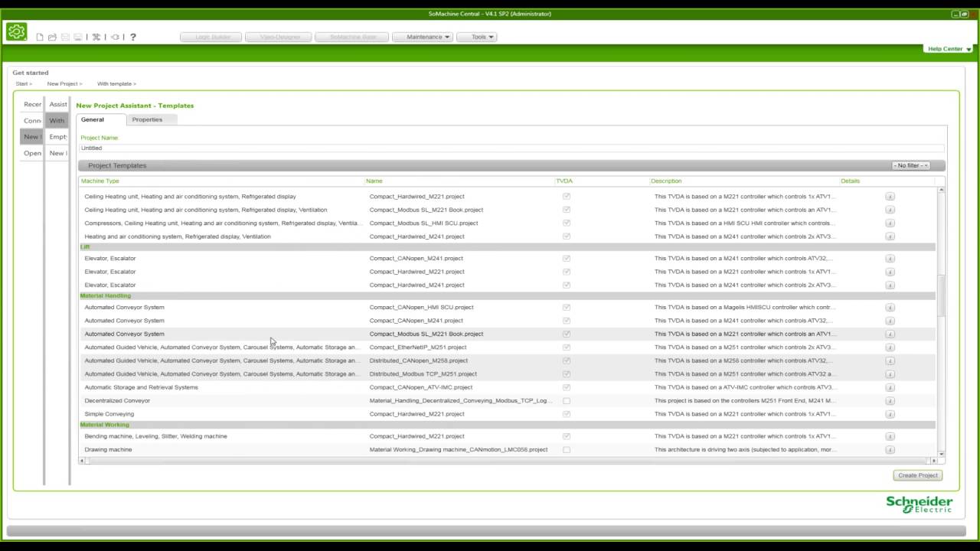This screenshot has height=551, width=980.
Task: Click the arrow connect icon
Action: [x=115, y=37]
